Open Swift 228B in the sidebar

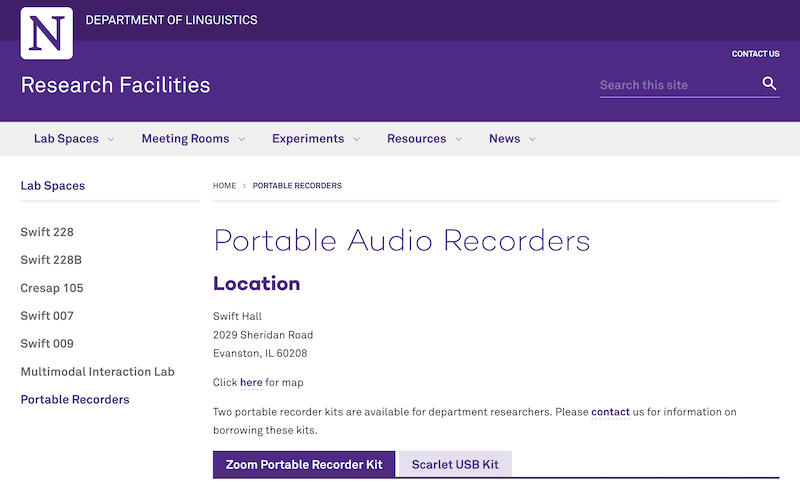[x=51, y=260]
